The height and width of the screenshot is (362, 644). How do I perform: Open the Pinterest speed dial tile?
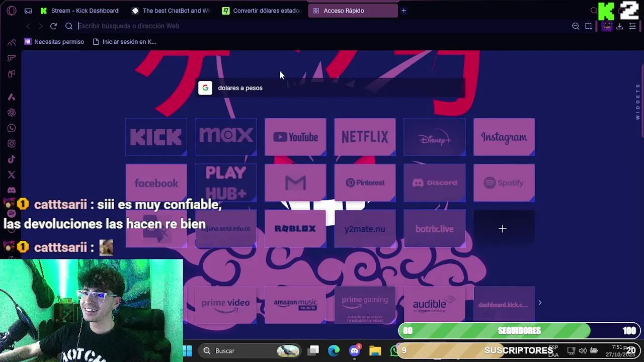pos(365,183)
